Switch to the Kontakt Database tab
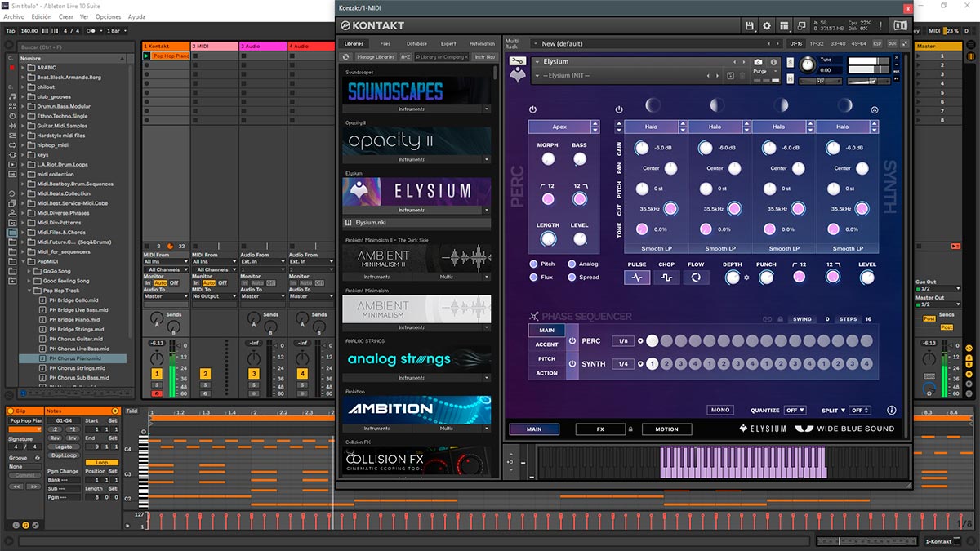980x551 pixels. click(416, 43)
